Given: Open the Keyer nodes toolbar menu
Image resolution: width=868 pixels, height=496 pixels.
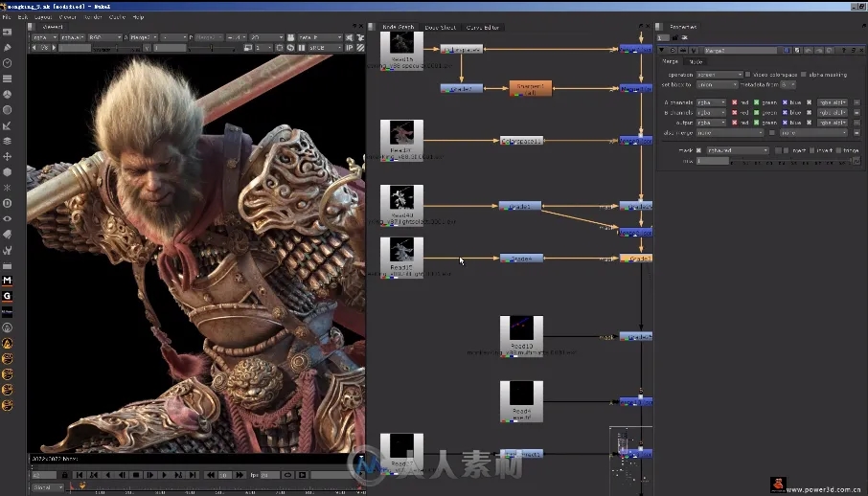Looking at the screenshot, I should pos(8,125).
